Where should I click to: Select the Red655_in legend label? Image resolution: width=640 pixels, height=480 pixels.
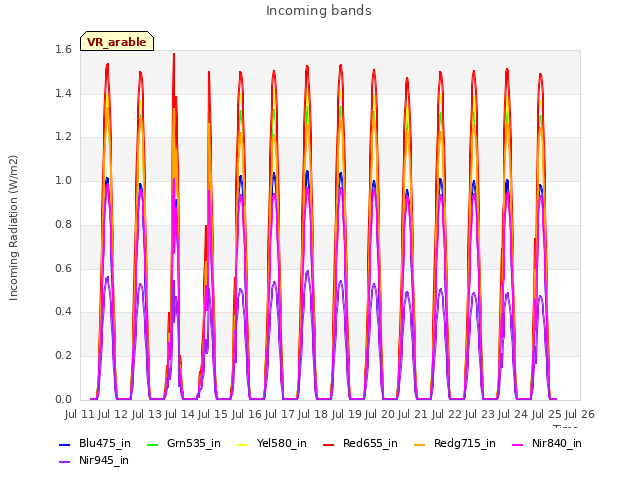(370, 444)
